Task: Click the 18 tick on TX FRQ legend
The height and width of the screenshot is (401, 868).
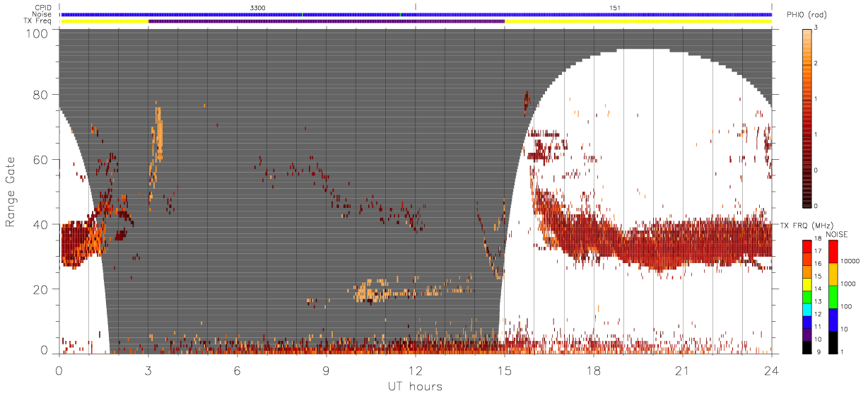Action: (x=818, y=239)
